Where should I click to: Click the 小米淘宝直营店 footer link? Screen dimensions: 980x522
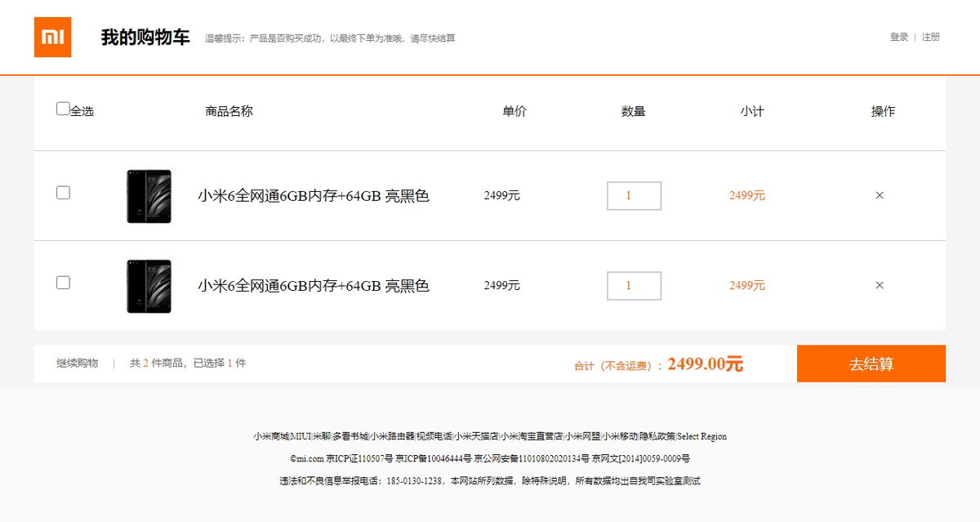[532, 436]
